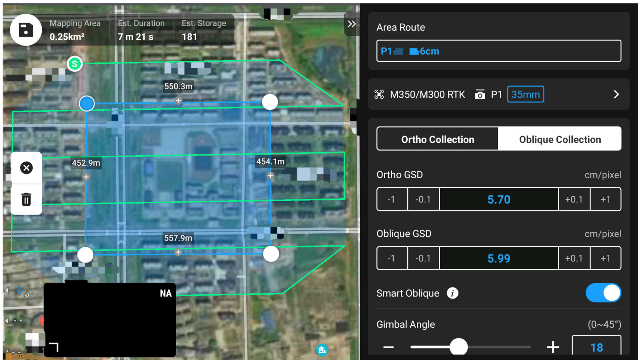This screenshot has height=364, width=642.
Task: Decrease Oblique GSD by -1
Action: [x=392, y=258]
